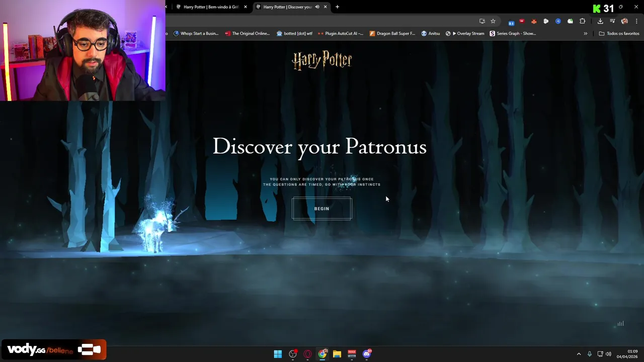The image size is (644, 362).
Task: Open 'The Original Online...' bookmark
Action: point(248,34)
